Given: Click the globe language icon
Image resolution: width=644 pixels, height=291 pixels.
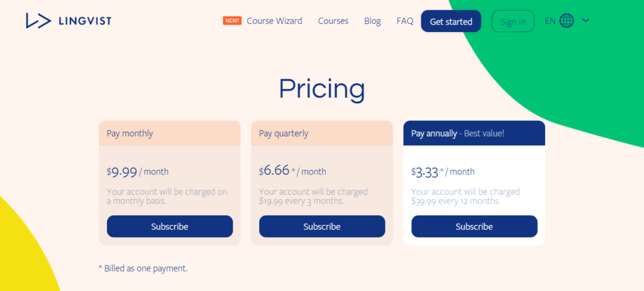Looking at the screenshot, I should click(x=567, y=21).
